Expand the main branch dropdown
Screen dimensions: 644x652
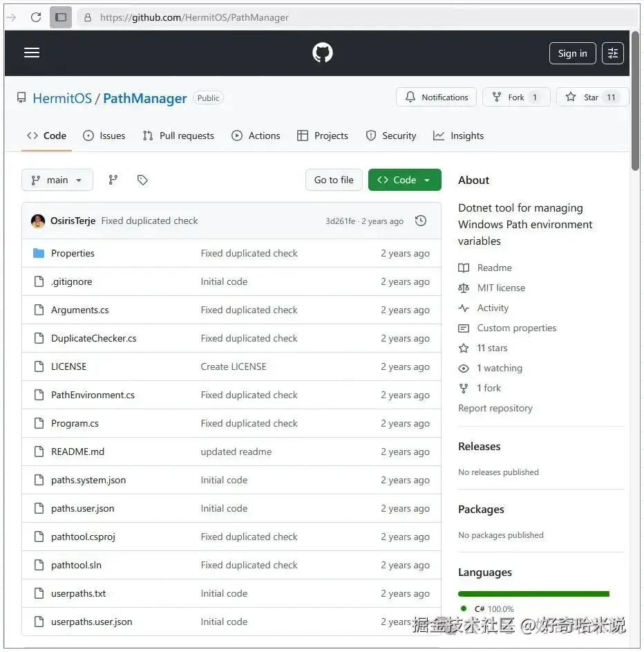click(x=57, y=180)
